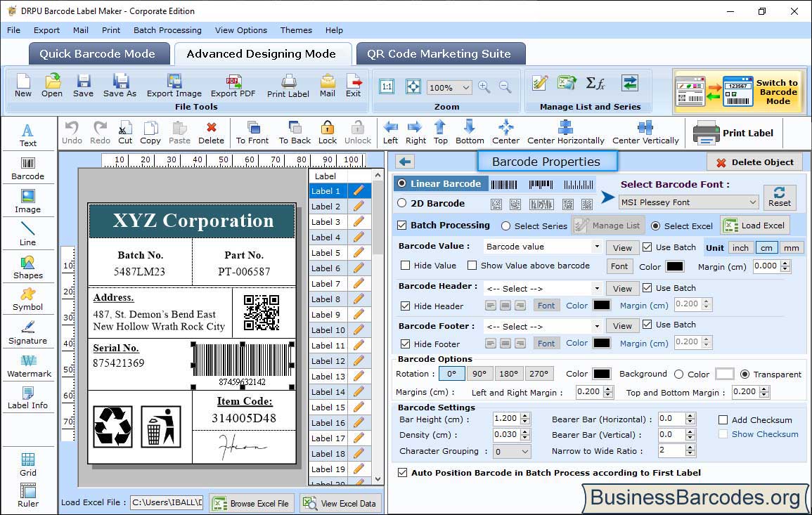Export label as PDF
The width and height of the screenshot is (812, 515).
233,86
